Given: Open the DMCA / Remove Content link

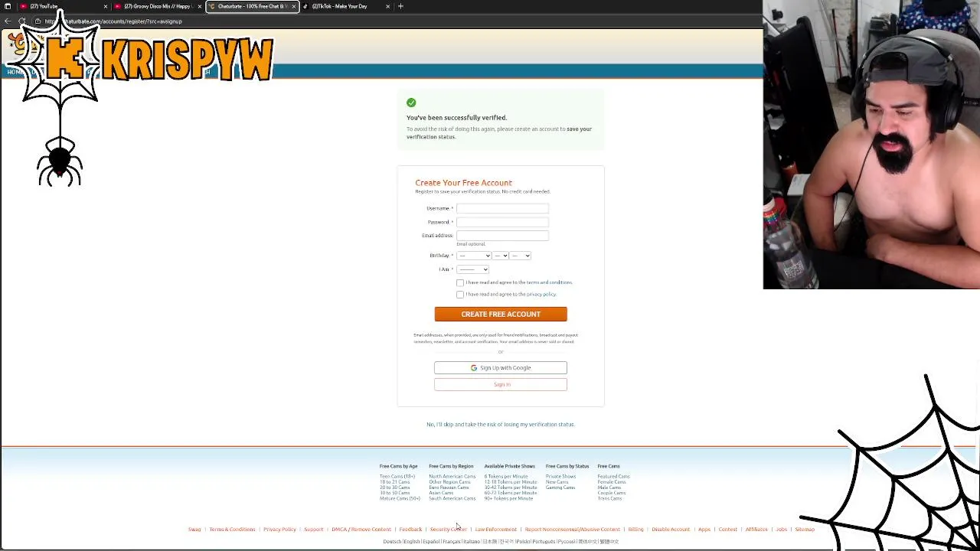Looking at the screenshot, I should [x=361, y=530].
